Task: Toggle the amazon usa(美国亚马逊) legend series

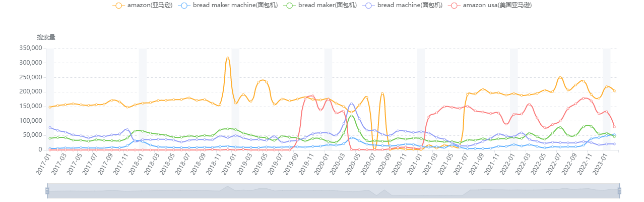Action: pos(490,5)
